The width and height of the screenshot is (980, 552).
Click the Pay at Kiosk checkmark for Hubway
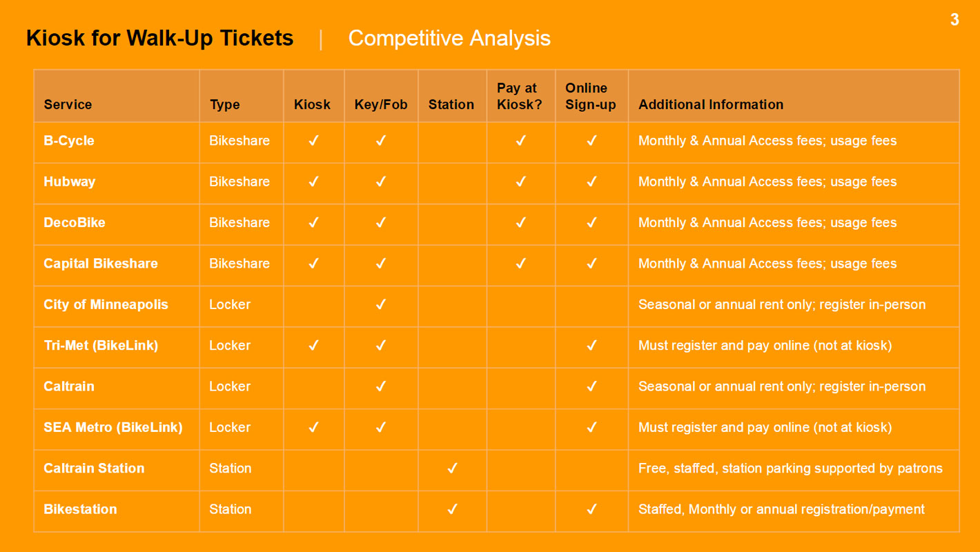click(x=521, y=181)
